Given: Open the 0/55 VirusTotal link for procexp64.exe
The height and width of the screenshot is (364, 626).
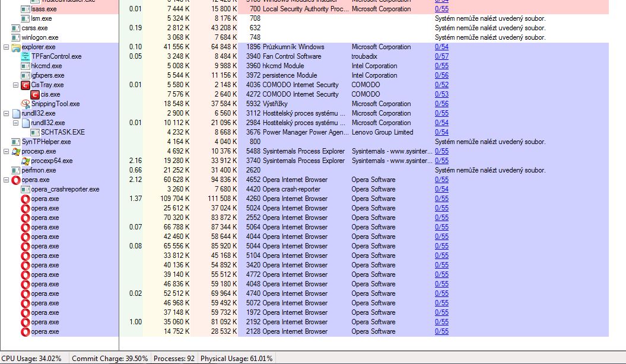Looking at the screenshot, I should click(441, 161).
